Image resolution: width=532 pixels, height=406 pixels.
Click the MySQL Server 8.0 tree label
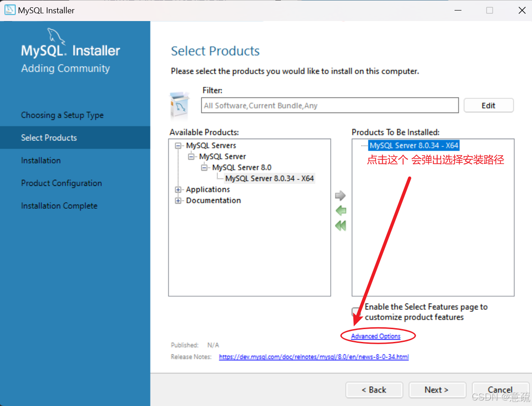(x=242, y=168)
